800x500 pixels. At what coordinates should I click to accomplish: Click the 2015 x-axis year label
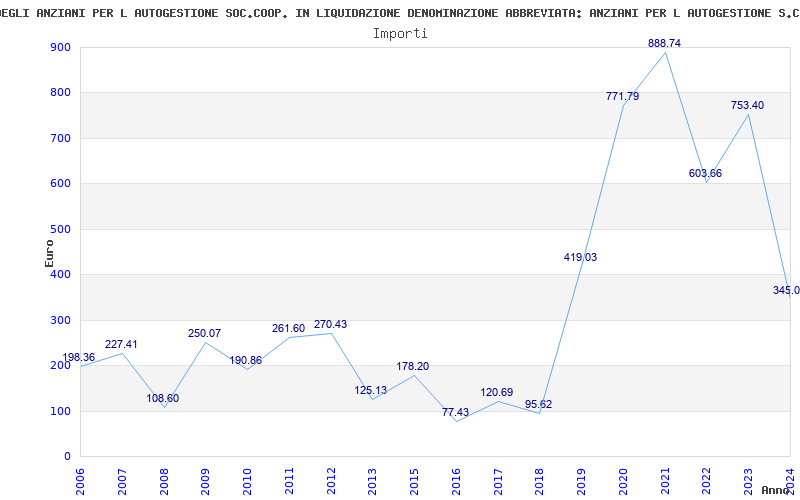click(414, 482)
